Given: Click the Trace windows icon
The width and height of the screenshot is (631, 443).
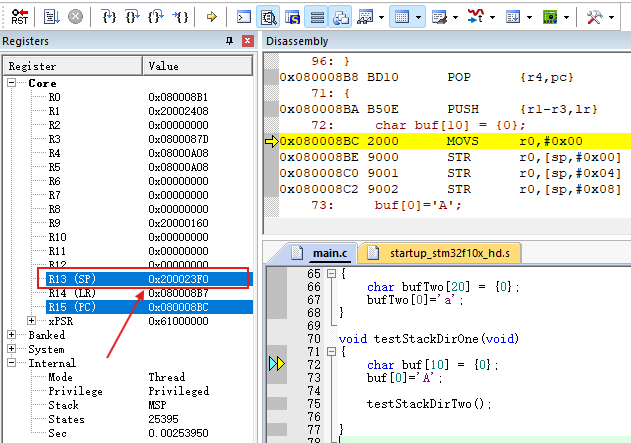Looking at the screenshot, I should tap(513, 17).
